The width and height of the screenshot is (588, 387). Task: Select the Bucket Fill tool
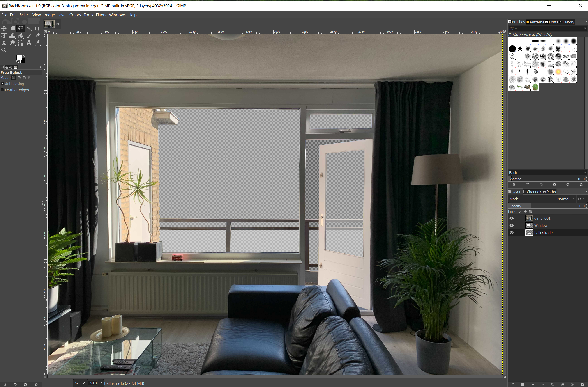(x=21, y=36)
